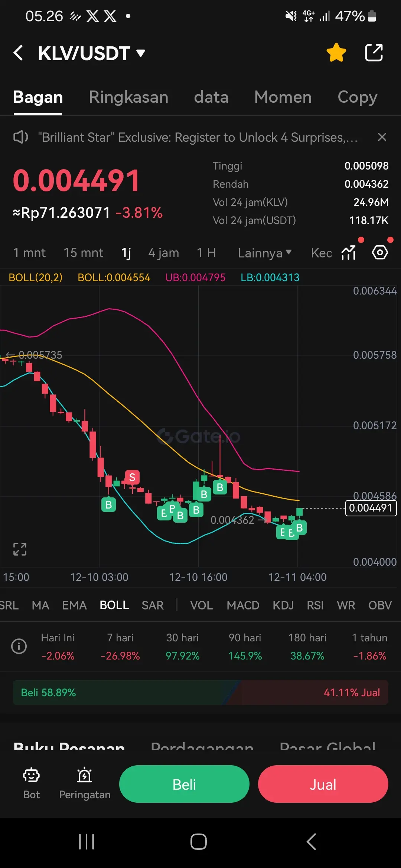This screenshot has height=868, width=401.
Task: Tap the performance info icon
Action: click(19, 646)
